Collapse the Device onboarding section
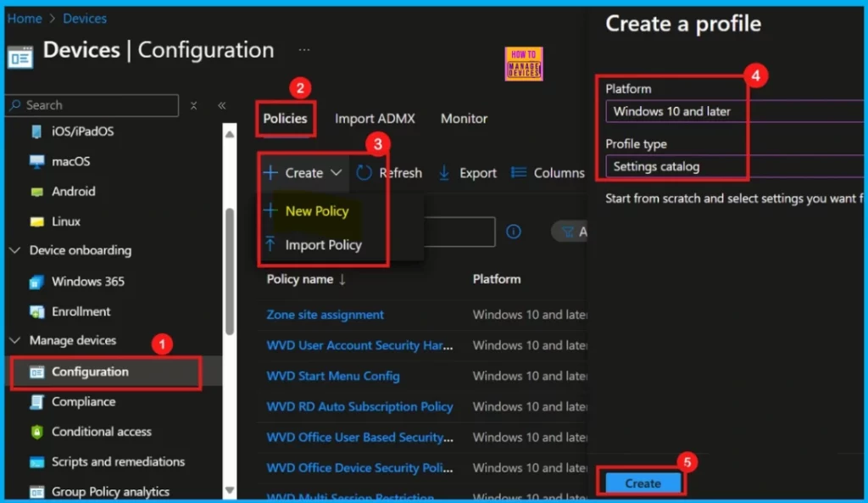 [x=15, y=250]
